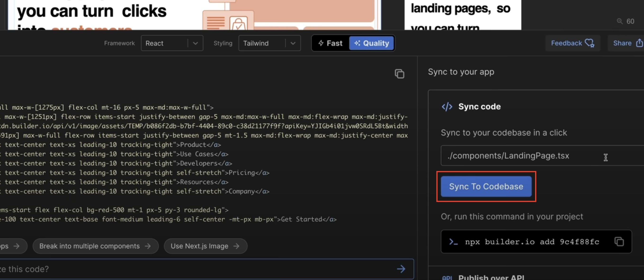Screen dimensions: 644x280
Task: Click the Feedback heart icon
Action: [x=590, y=43]
